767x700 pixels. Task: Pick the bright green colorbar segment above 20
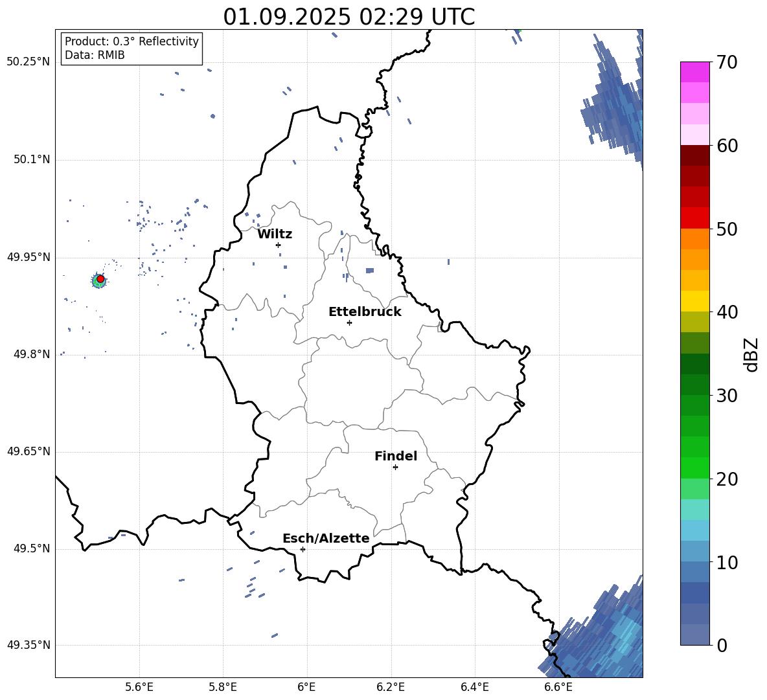[x=694, y=468]
